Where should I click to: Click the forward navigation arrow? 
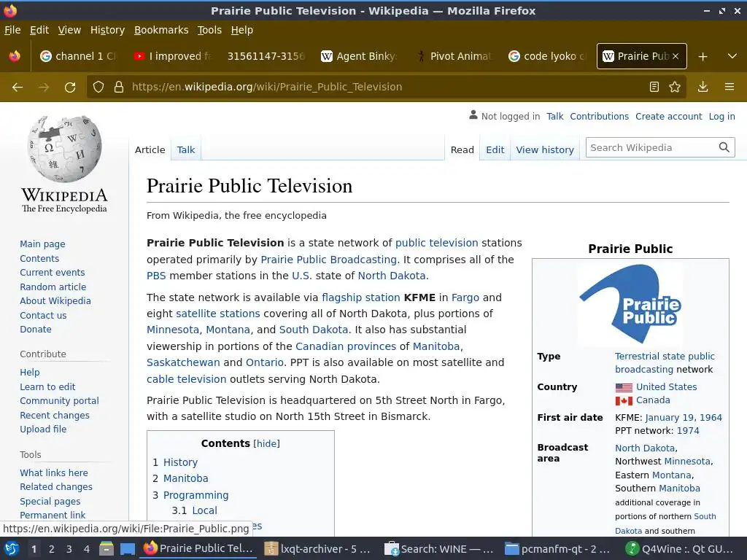[x=44, y=87]
